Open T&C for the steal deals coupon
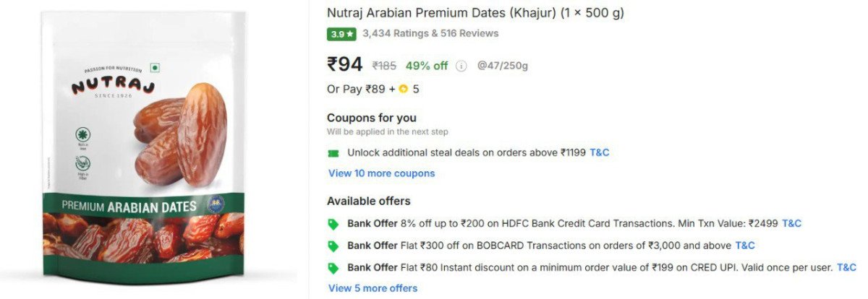This screenshot has width=868, height=299. [600, 152]
